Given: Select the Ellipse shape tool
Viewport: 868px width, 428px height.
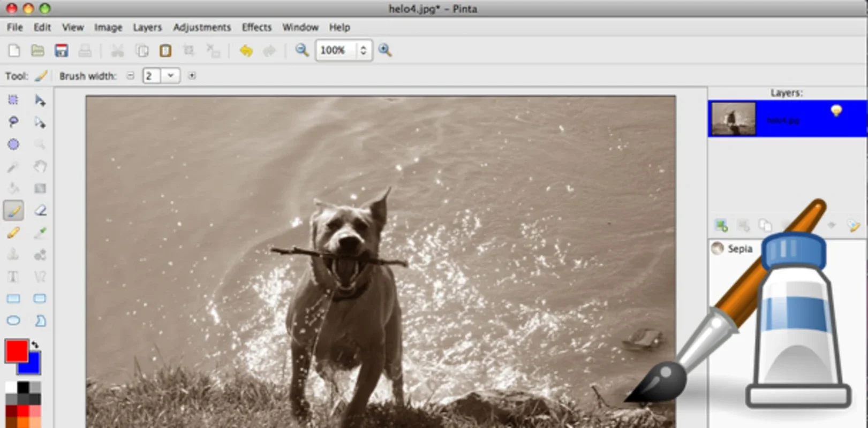Looking at the screenshot, I should coord(13,320).
